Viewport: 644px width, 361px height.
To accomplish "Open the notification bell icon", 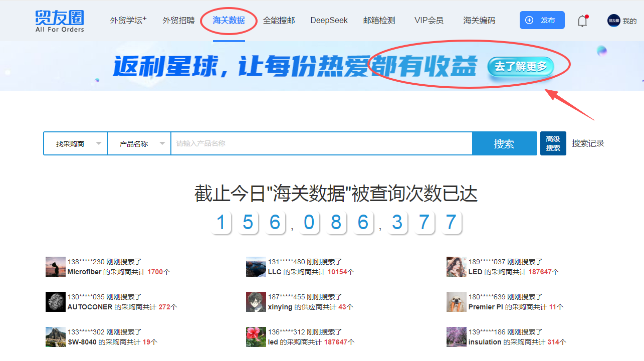I will (582, 21).
